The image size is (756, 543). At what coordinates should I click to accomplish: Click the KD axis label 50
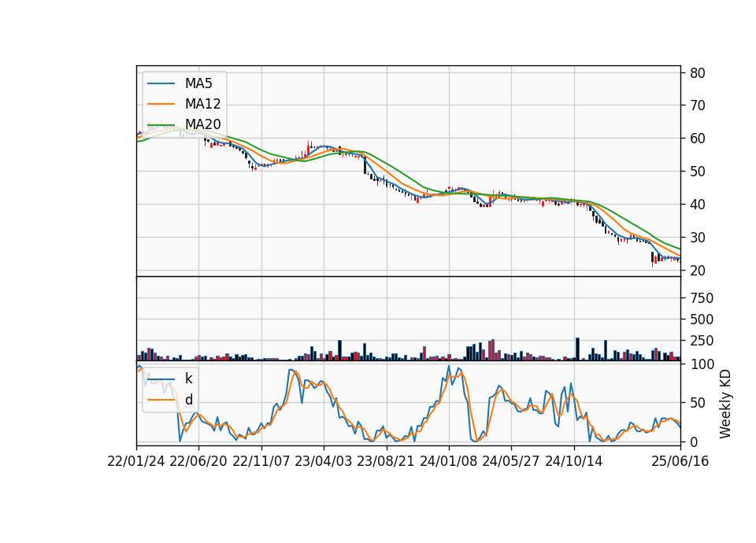coord(698,403)
